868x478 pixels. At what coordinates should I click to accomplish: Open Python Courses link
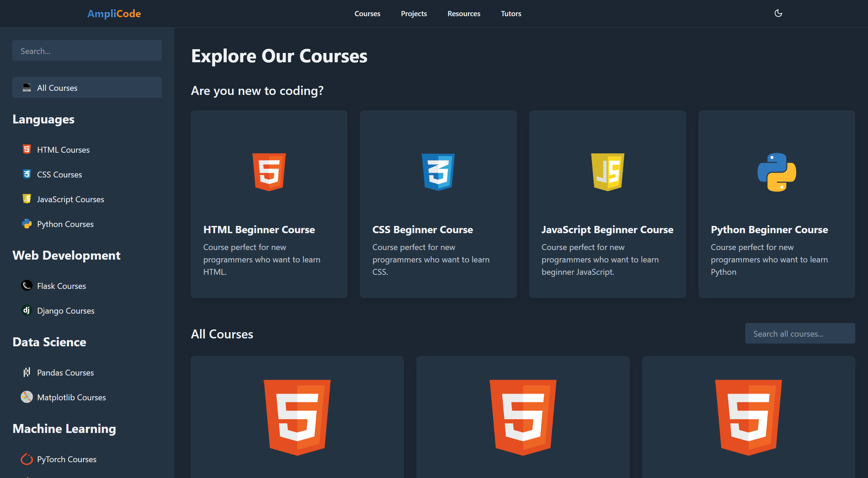(65, 224)
